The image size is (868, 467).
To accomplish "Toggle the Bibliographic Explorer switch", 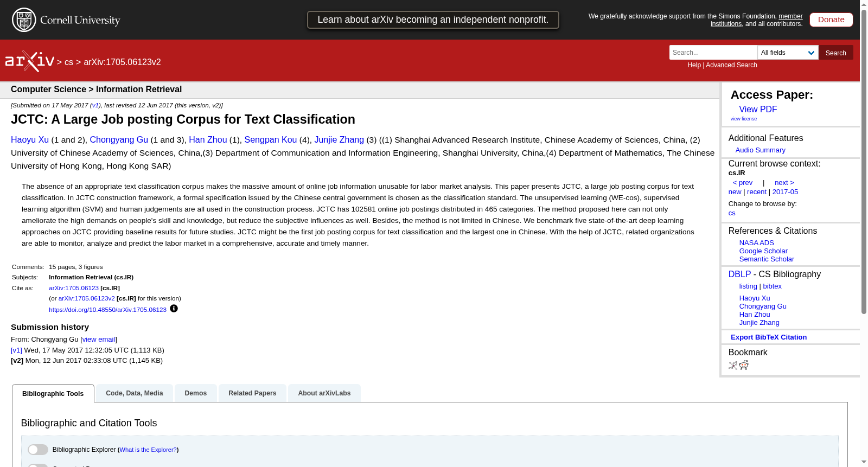I will pos(38,450).
